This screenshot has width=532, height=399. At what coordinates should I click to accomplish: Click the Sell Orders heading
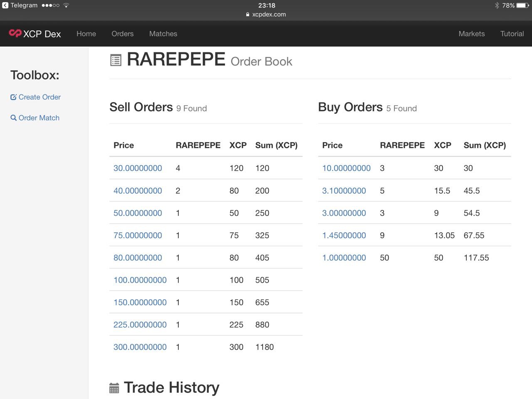[x=141, y=107]
